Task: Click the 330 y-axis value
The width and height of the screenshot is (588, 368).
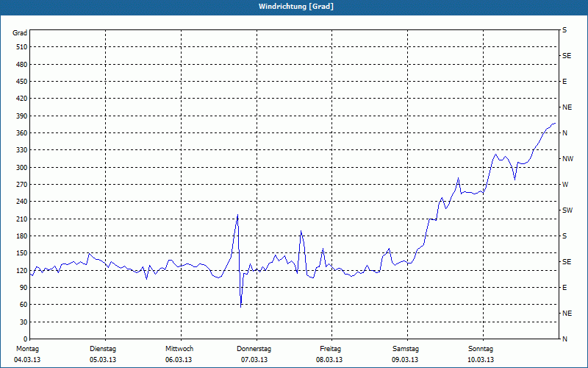Action: point(22,150)
